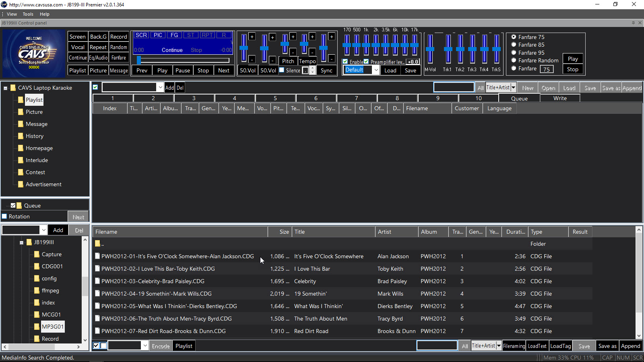Collapse the JB199III folder node
This screenshot has height=362, width=644.
click(22, 242)
